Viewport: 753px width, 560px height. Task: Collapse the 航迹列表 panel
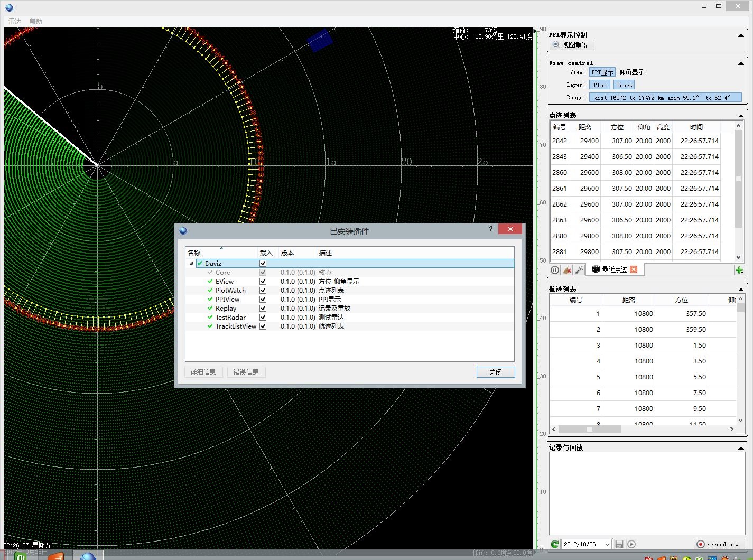click(741, 290)
